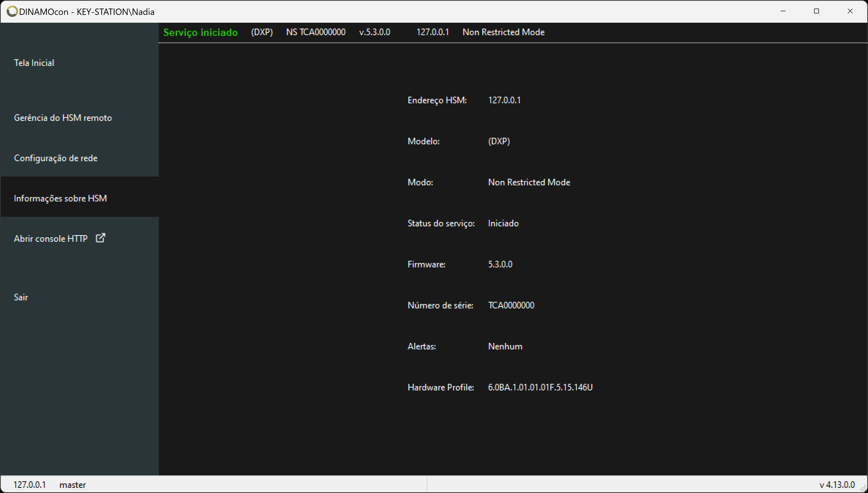Select Informações sobre HSM entry
Image resolution: width=868 pixels, height=493 pixels.
click(x=61, y=199)
